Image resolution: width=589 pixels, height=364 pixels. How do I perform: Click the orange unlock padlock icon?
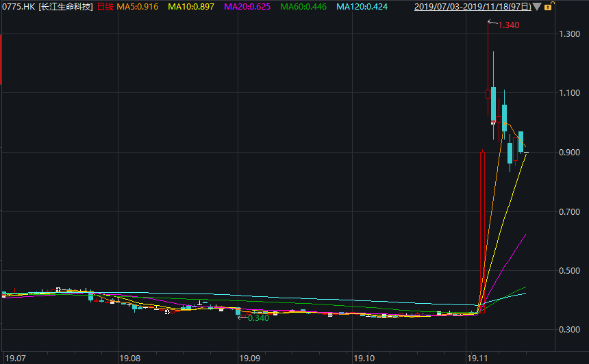(x=547, y=7)
